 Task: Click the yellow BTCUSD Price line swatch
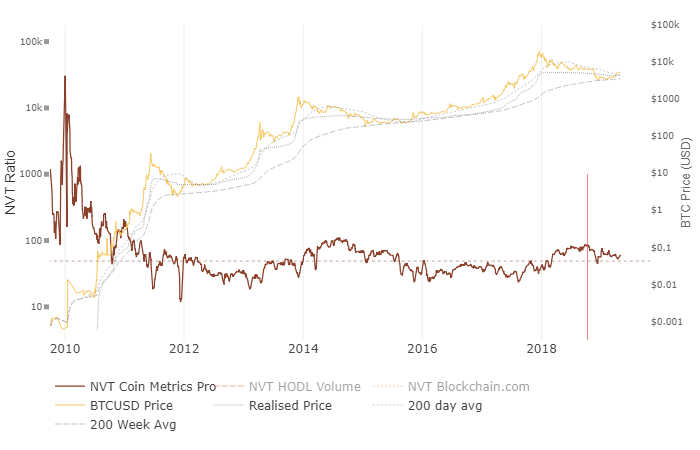click(x=69, y=406)
